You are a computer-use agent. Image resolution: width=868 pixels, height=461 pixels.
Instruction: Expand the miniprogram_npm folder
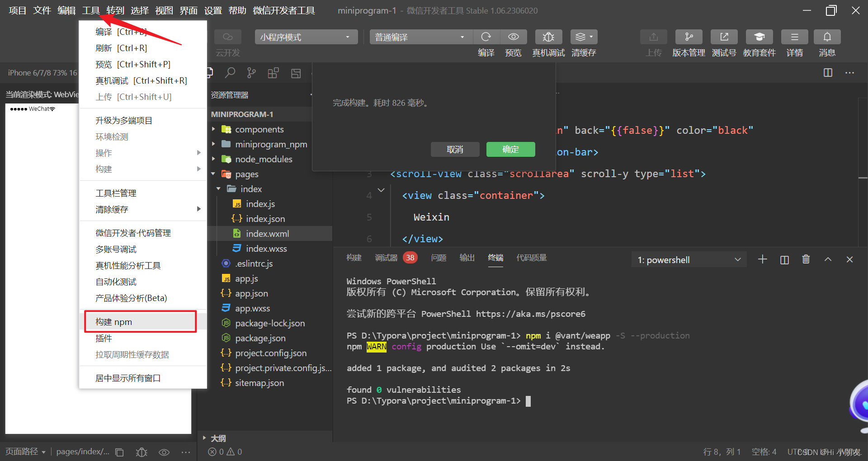(270, 144)
